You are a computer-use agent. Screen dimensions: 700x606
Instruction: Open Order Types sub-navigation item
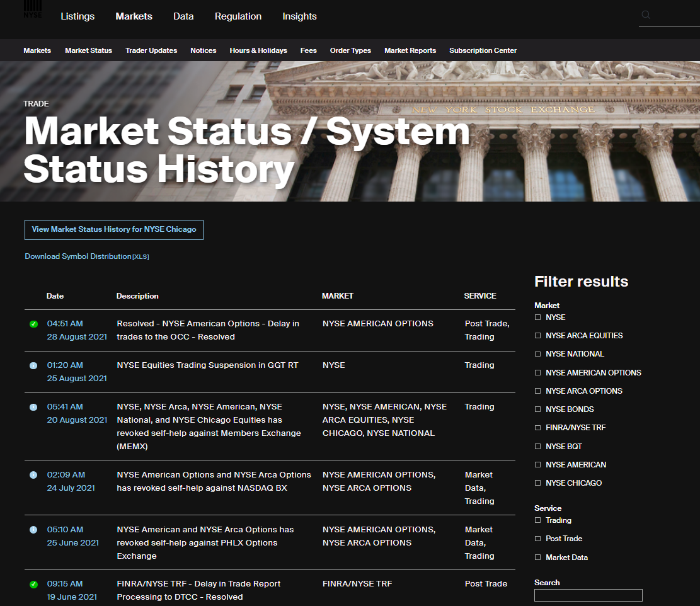click(350, 50)
